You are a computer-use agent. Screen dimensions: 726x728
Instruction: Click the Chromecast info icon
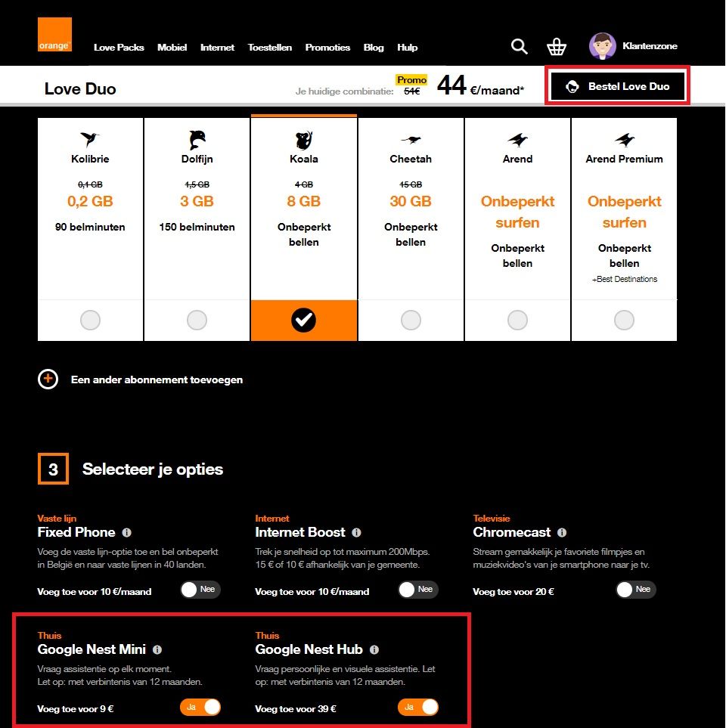click(x=562, y=532)
